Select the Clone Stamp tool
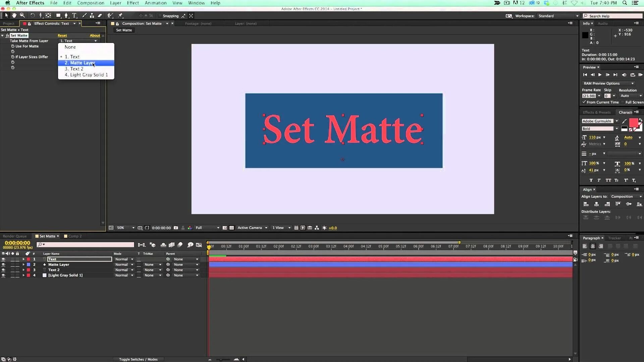Image resolution: width=644 pixels, height=362 pixels. (x=92, y=15)
